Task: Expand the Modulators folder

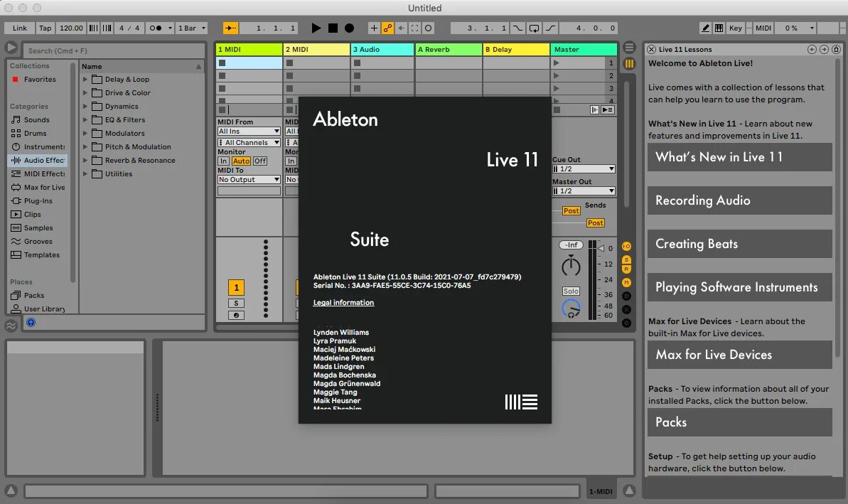Action: point(85,133)
